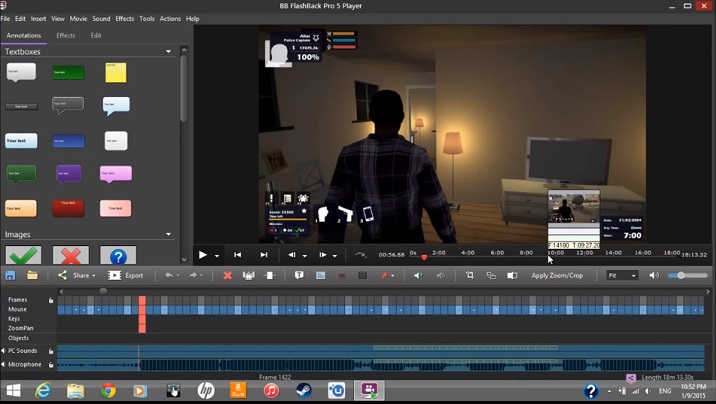
Task: Open Internet Explorer from taskbar
Action: click(43, 391)
